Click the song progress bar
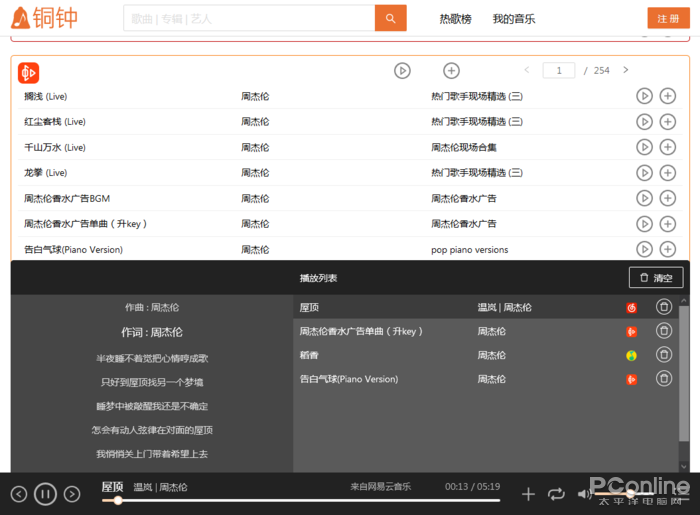Image resolution: width=700 pixels, height=515 pixels. tap(300, 500)
